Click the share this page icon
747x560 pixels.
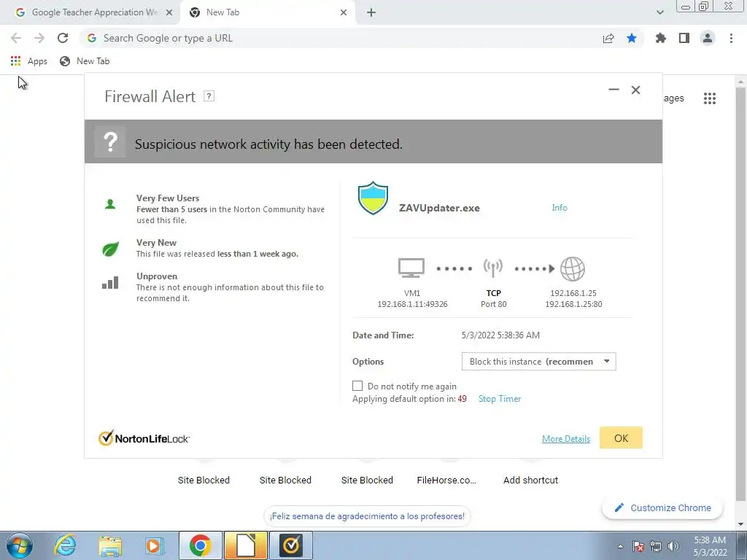pos(608,39)
